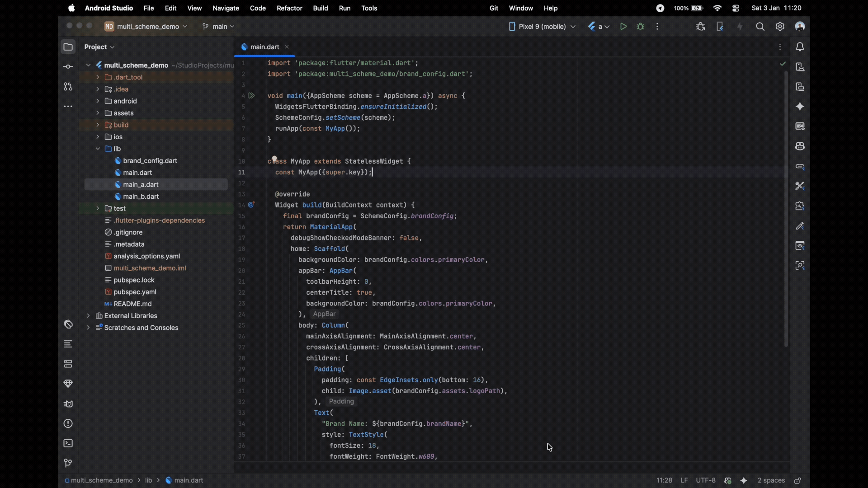Click the run gutter icon beside main function
The height and width of the screenshot is (488, 868).
252,96
